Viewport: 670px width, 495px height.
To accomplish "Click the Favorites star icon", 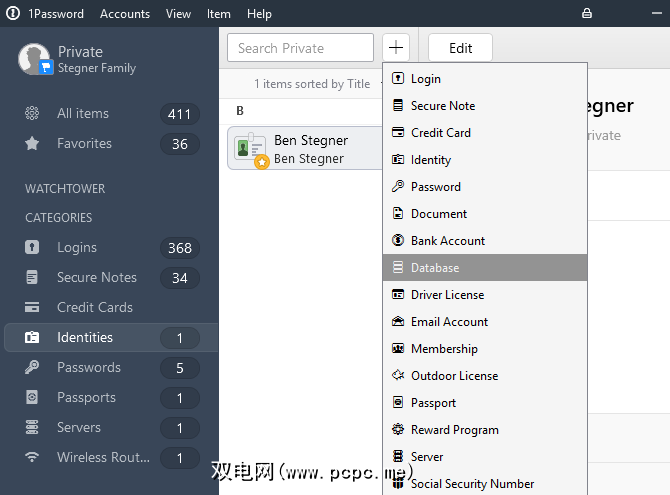I will [x=32, y=143].
